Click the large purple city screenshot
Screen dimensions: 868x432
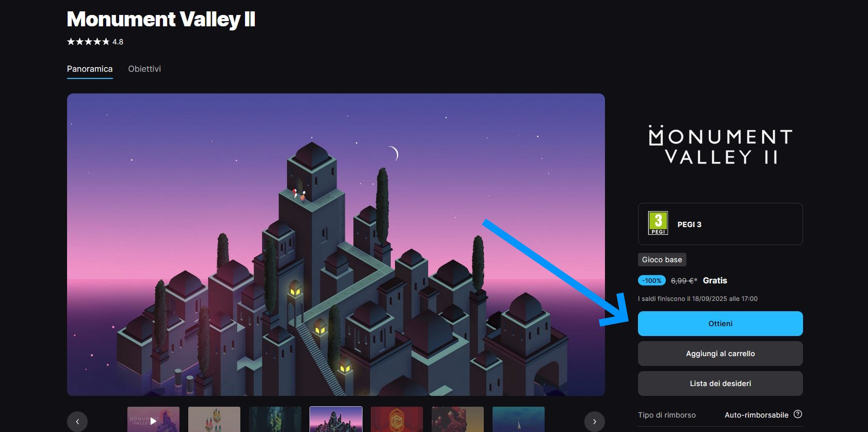click(x=336, y=245)
